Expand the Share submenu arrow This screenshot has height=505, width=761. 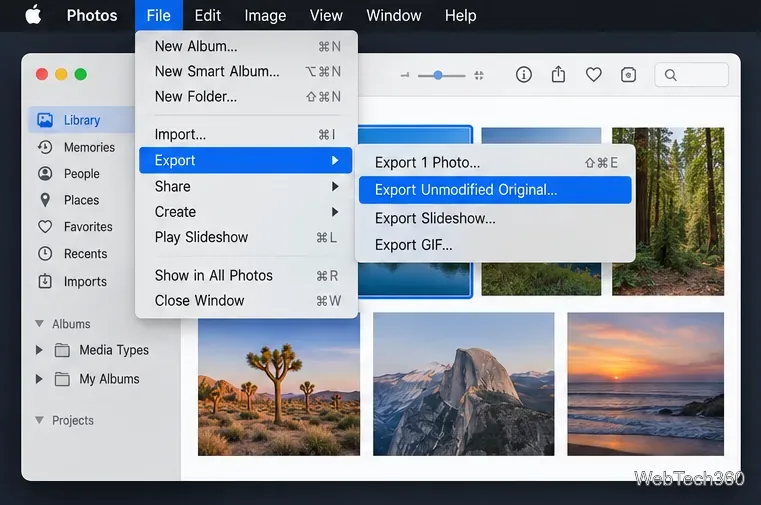[x=335, y=186]
